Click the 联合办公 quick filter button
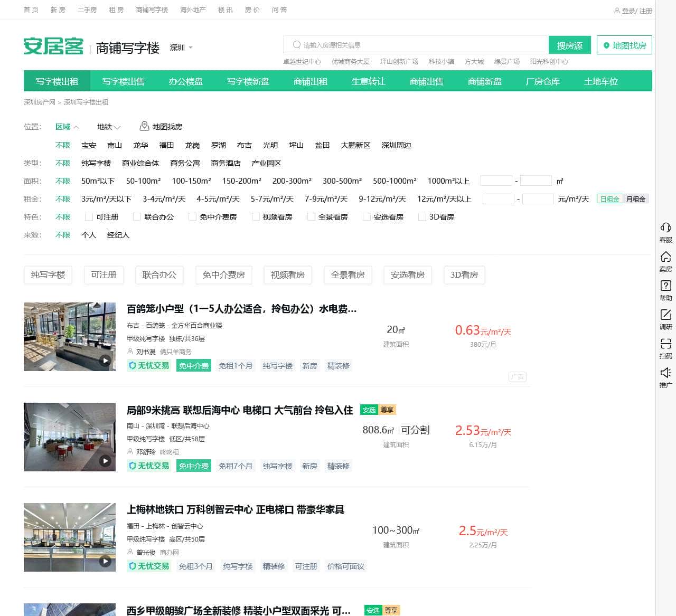The image size is (676, 616). click(159, 275)
